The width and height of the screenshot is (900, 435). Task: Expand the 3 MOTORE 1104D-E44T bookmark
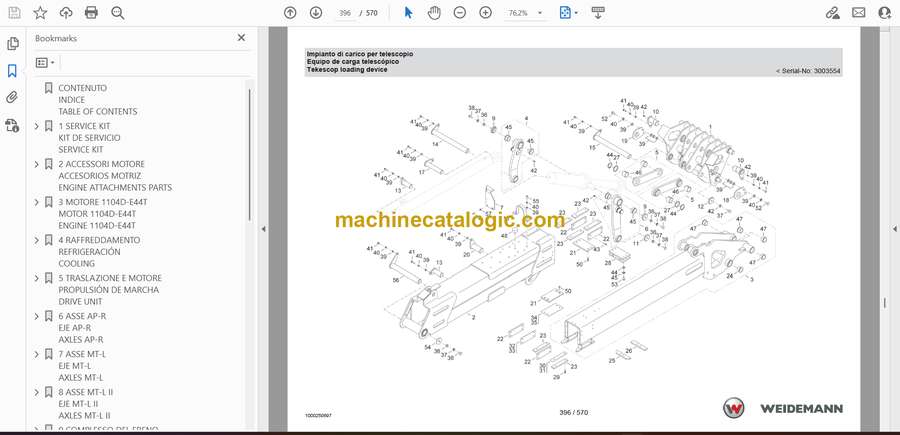tap(37, 202)
